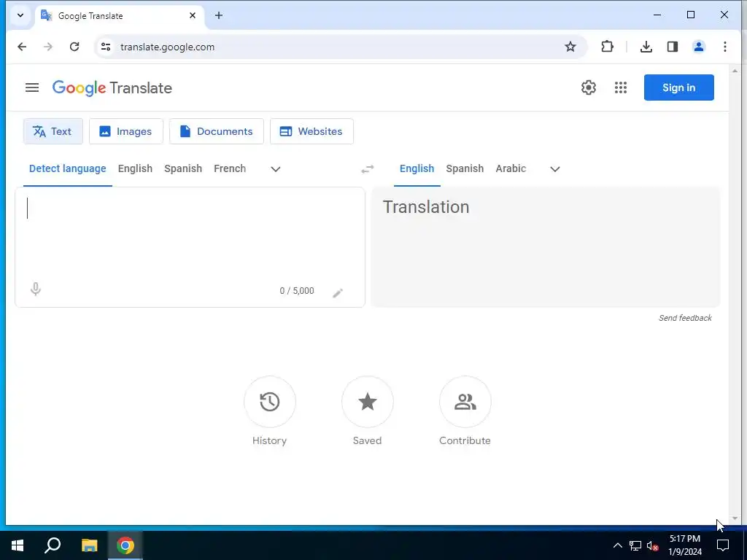
Task: Open Chrome profile avatar
Action: tap(698, 47)
